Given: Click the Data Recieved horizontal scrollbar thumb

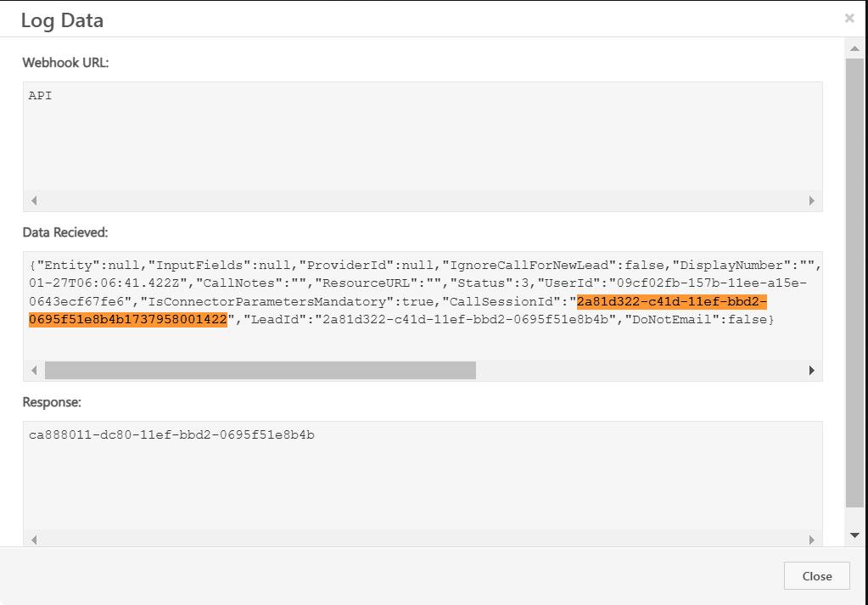Looking at the screenshot, I should pyautogui.click(x=260, y=371).
